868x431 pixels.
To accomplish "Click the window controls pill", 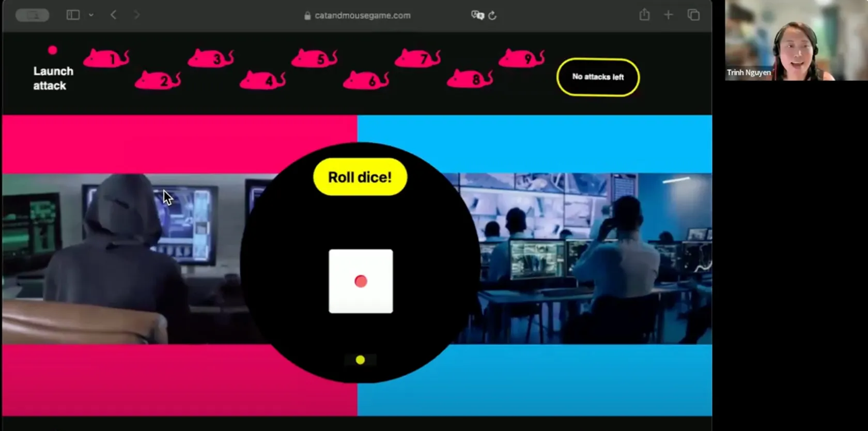I will tap(33, 15).
